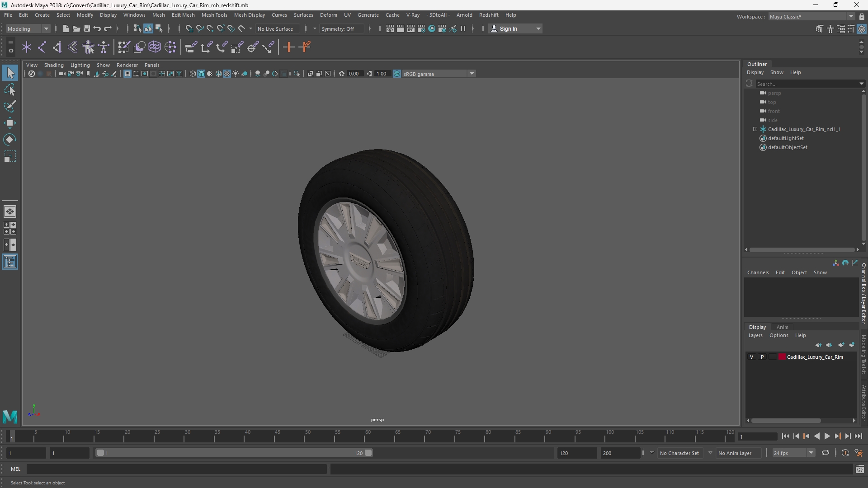Click the Open Scene folder icon
Viewport: 868px width, 488px height.
click(x=76, y=28)
